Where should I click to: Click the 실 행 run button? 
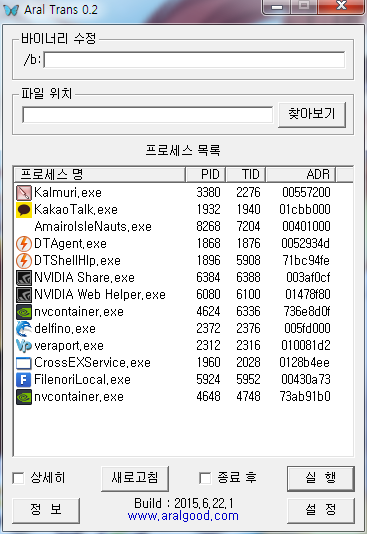[x=321, y=478]
